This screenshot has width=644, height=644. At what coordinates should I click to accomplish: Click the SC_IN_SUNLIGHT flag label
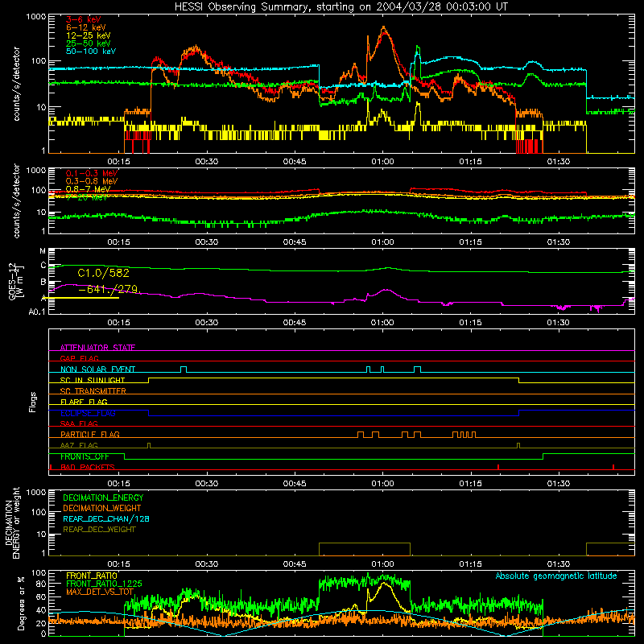pos(93,380)
